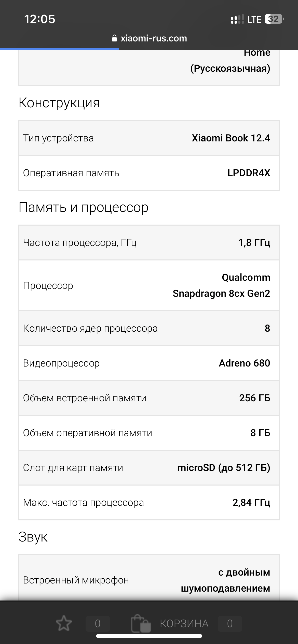Tap the Xiaomi Book 12.4 device type
Image resolution: width=298 pixels, height=644 pixels.
[x=231, y=138]
